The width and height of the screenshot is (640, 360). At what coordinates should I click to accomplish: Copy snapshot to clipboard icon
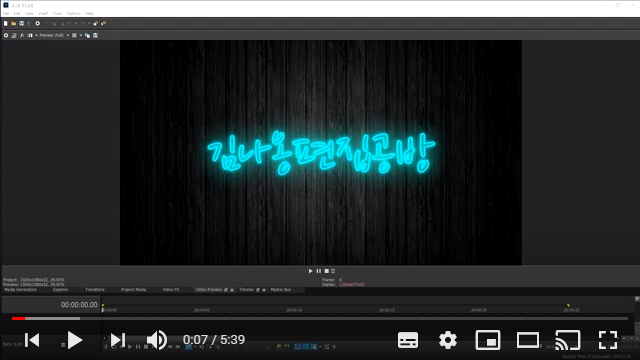[87, 36]
